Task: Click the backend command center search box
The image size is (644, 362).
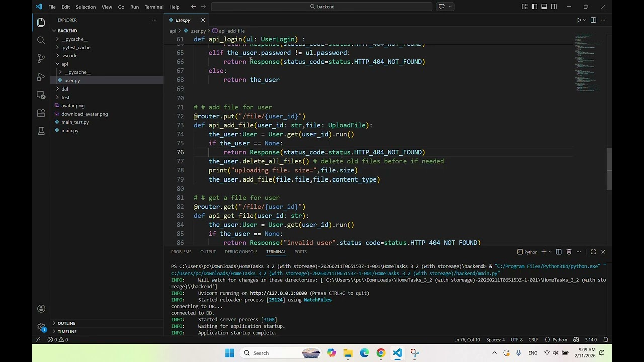Action: (321, 7)
